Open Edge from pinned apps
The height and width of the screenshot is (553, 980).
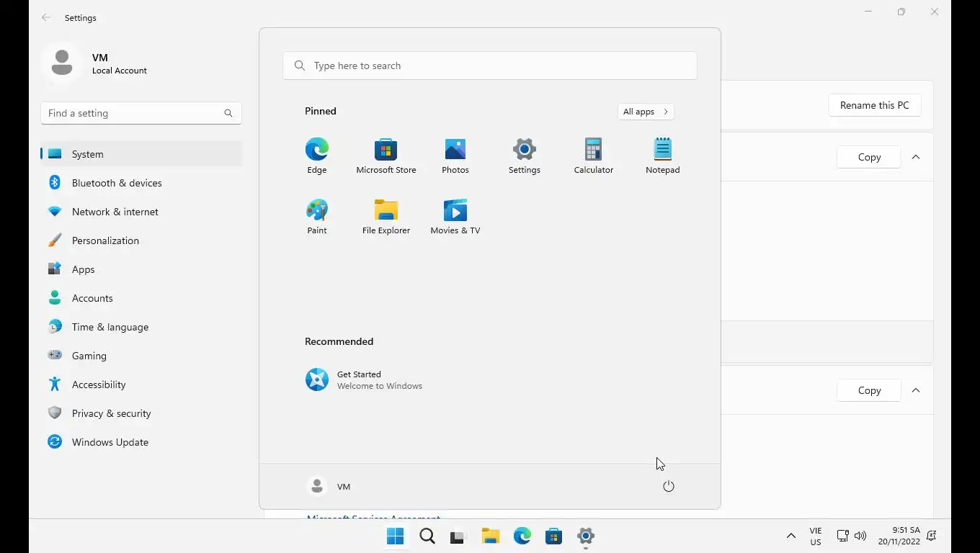click(317, 156)
